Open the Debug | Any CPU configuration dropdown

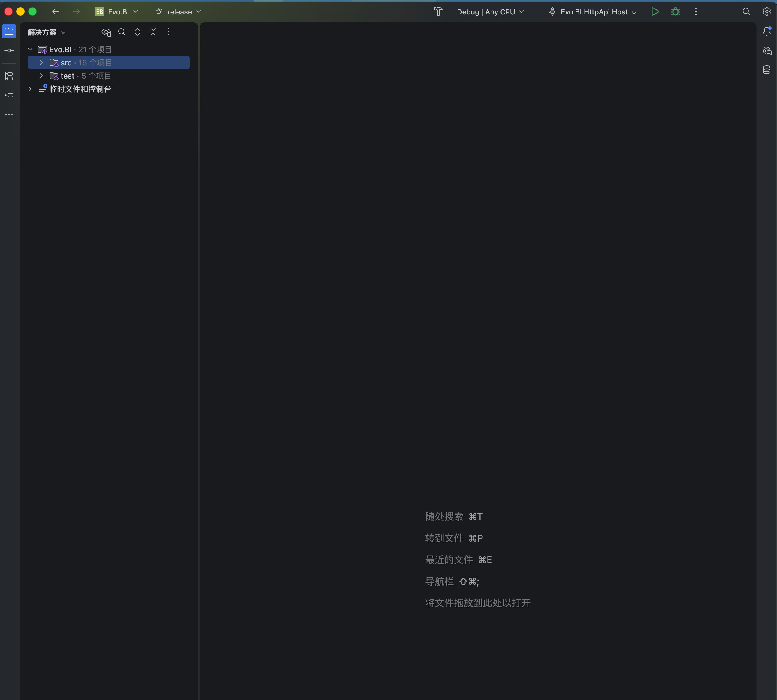[490, 11]
